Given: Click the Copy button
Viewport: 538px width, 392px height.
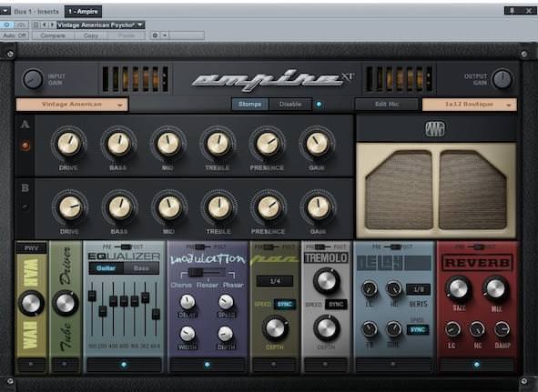Looking at the screenshot, I should tap(91, 35).
